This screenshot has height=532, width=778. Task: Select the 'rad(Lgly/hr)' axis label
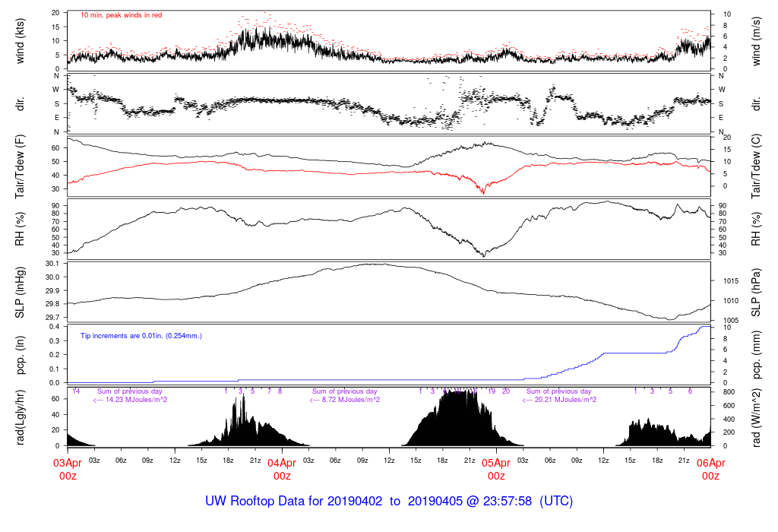tap(20, 418)
